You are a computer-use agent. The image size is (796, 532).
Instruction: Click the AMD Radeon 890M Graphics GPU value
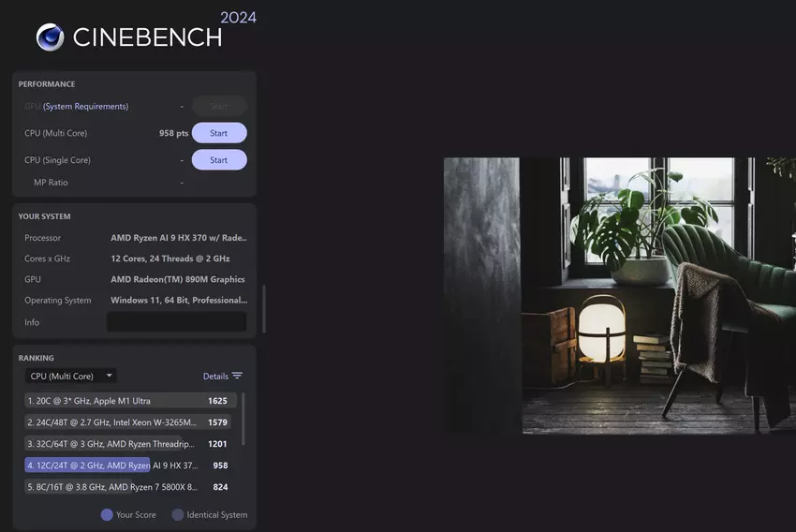[177, 279]
